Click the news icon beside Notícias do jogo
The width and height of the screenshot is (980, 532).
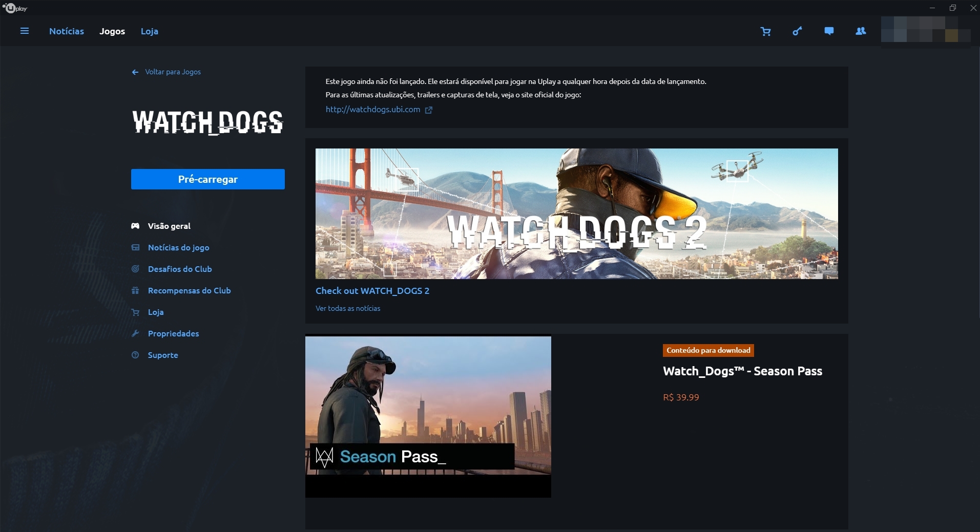135,247
